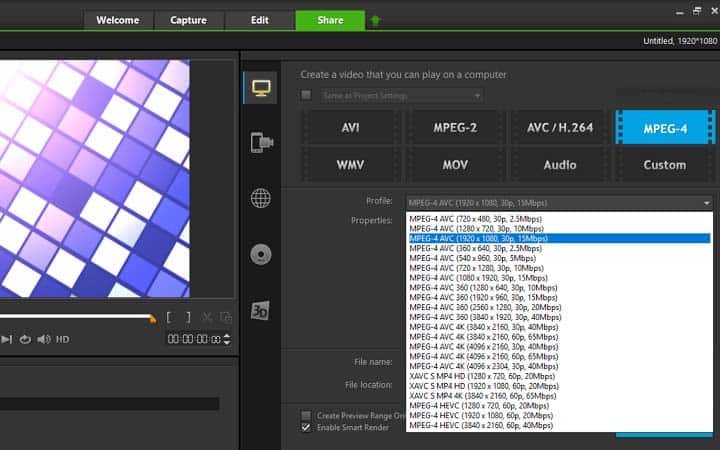Switch to the Welcome tab
Viewport: 720px width, 450px height.
click(x=118, y=20)
